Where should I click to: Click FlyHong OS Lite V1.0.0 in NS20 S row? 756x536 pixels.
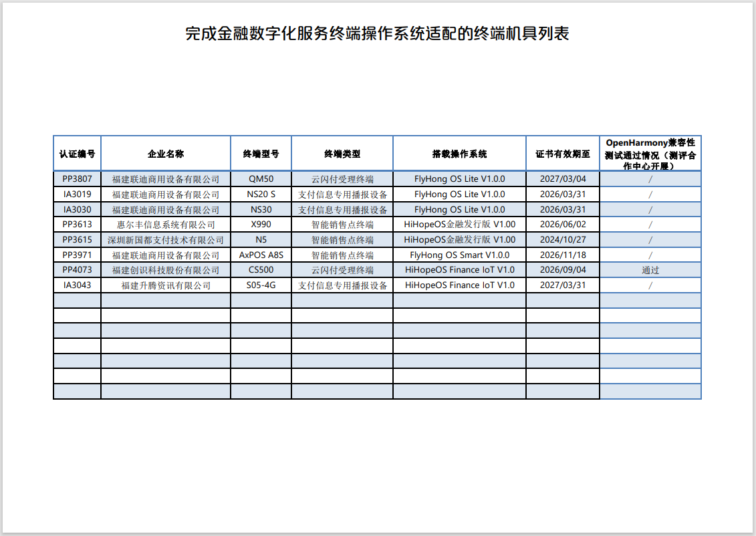tap(459, 194)
